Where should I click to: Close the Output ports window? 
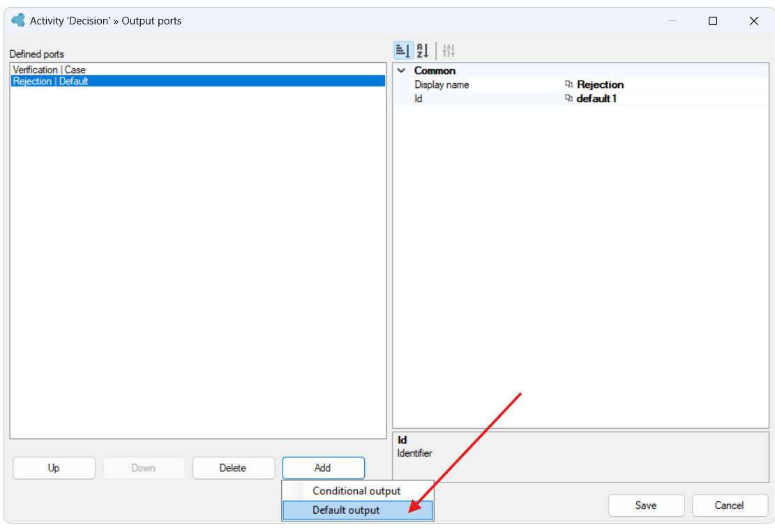754,21
